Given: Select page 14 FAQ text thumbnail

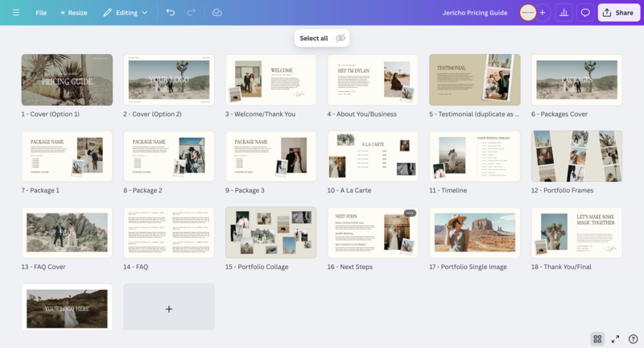Looking at the screenshot, I should [169, 233].
